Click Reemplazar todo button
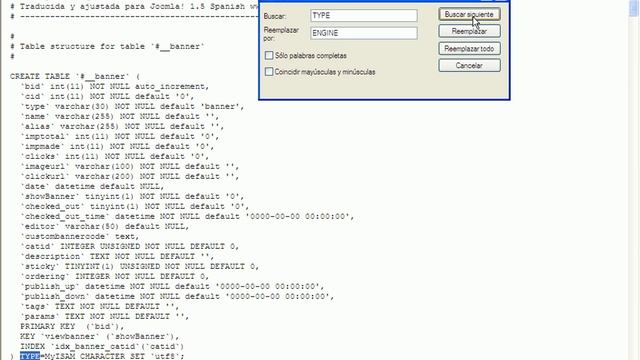The image size is (640, 360). [x=469, y=49]
